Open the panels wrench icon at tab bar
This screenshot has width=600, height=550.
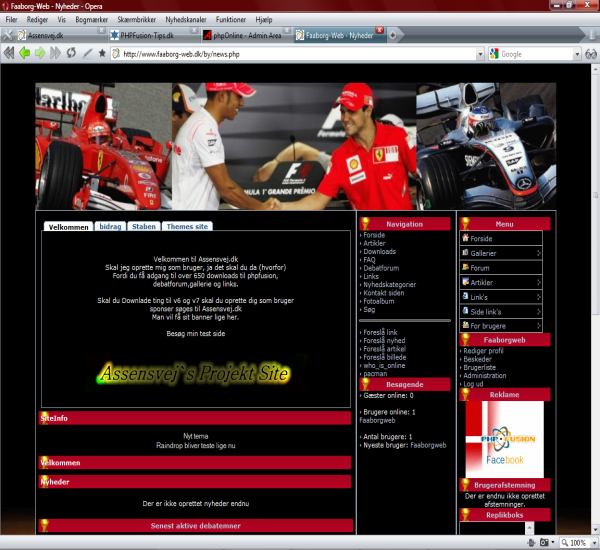pyautogui.click(x=7, y=35)
